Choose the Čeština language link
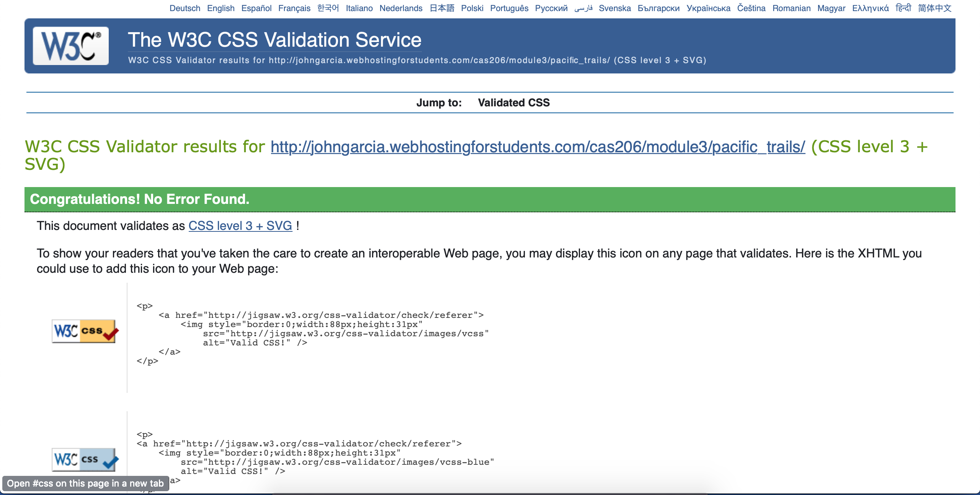The width and height of the screenshot is (980, 495). pyautogui.click(x=751, y=8)
